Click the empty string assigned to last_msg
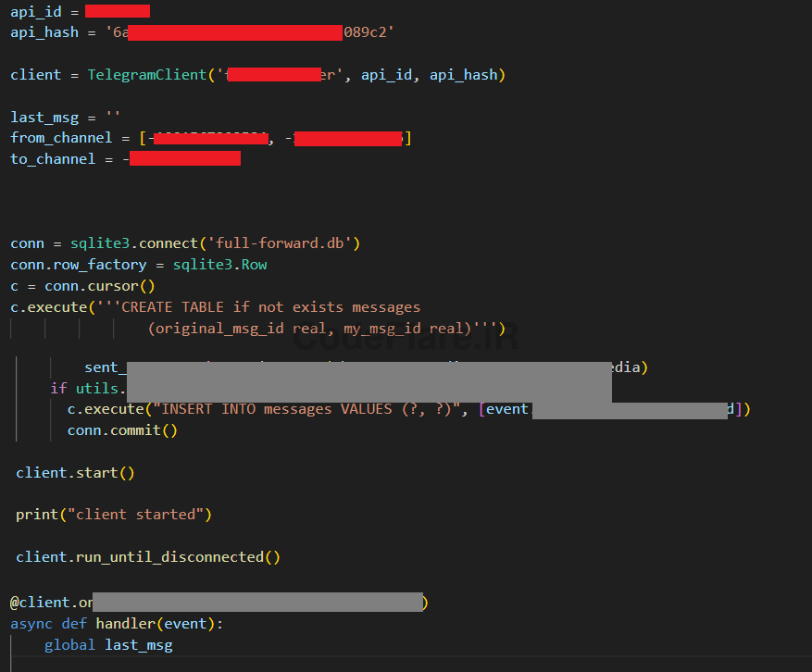Viewport: 812px width, 672px height. (x=113, y=118)
